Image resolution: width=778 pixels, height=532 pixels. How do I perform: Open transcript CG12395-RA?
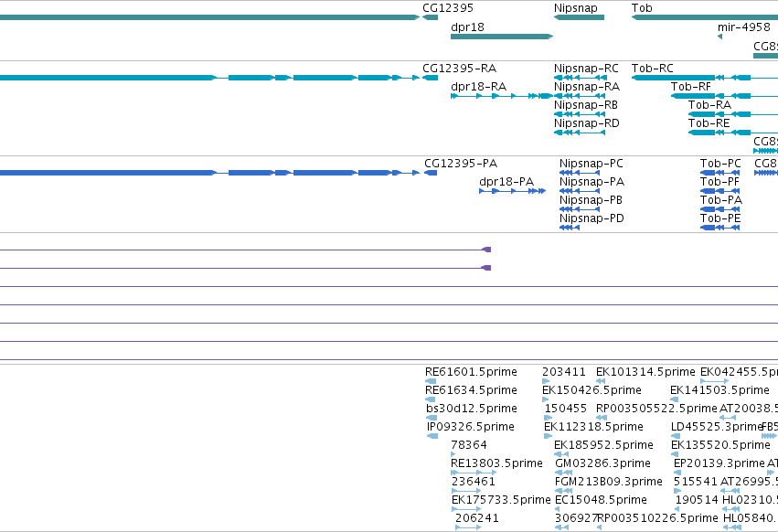coord(459,68)
